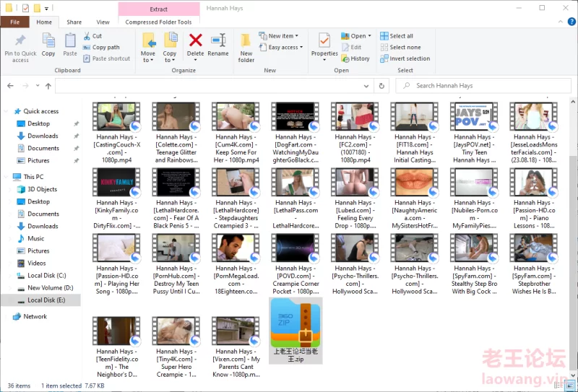The image size is (578, 392).
Task: Click the Copy icon in the Clipboard group
Action: click(x=48, y=43)
